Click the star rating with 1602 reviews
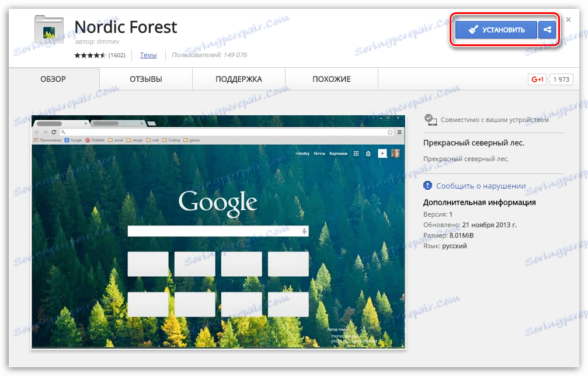Viewport: 588px width, 376px height. click(x=100, y=55)
